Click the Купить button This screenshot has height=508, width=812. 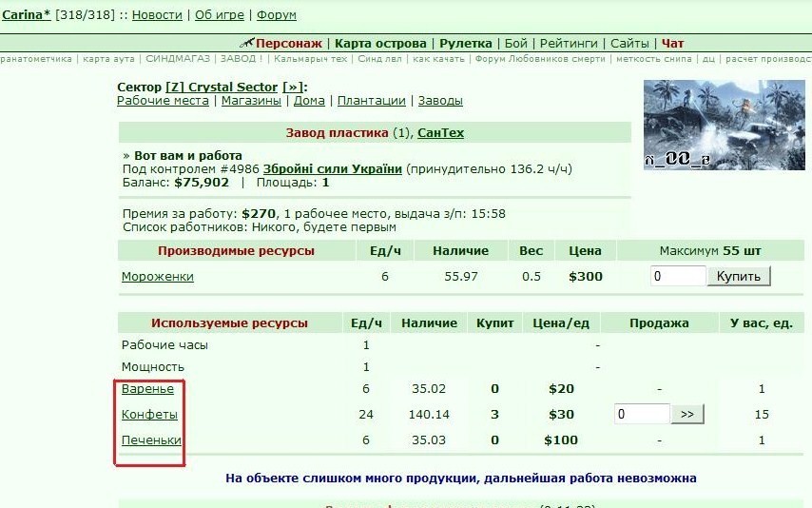point(739,276)
